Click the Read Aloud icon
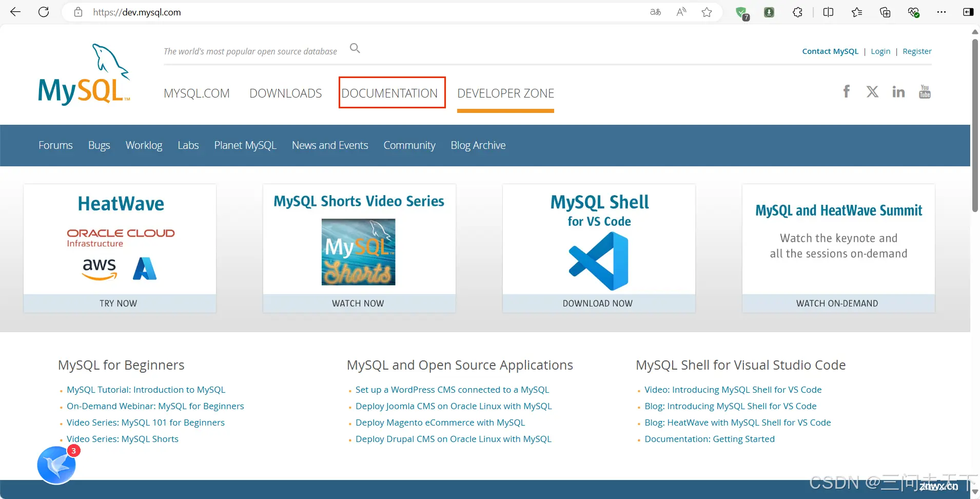Image resolution: width=980 pixels, height=499 pixels. (x=681, y=12)
